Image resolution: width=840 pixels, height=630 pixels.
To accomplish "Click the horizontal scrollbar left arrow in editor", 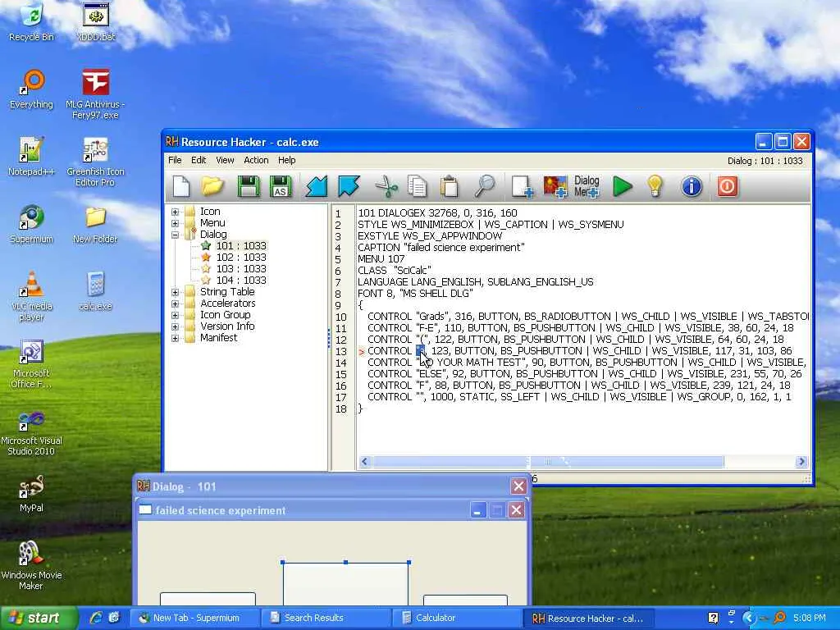I will click(x=365, y=462).
